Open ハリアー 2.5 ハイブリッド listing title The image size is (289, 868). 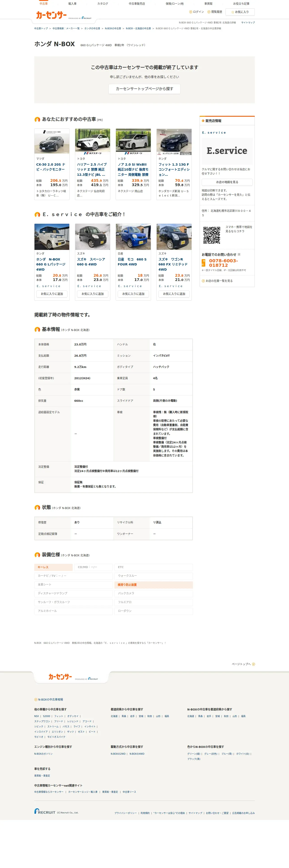[x=92, y=169]
